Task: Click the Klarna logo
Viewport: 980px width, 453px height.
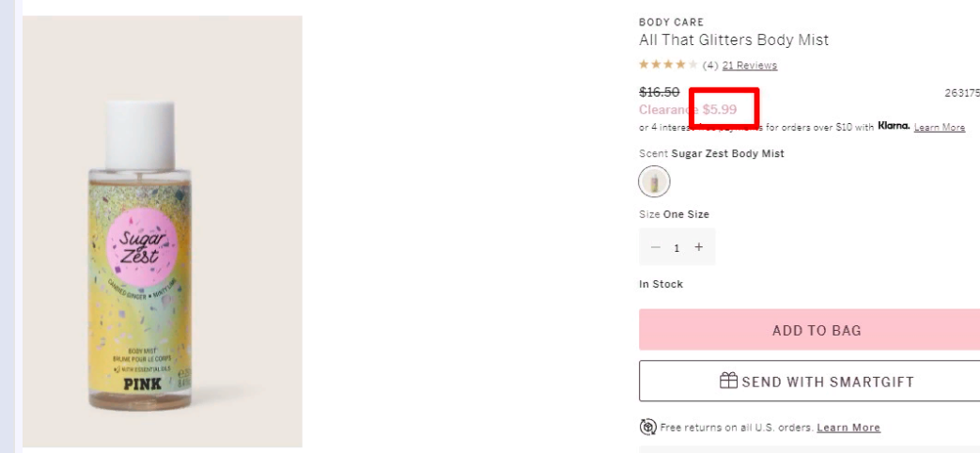Action: point(894,126)
